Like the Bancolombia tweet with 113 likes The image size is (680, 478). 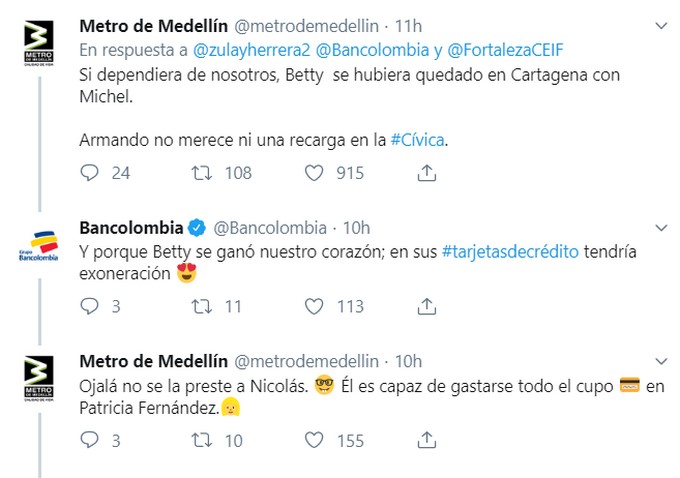(x=314, y=306)
